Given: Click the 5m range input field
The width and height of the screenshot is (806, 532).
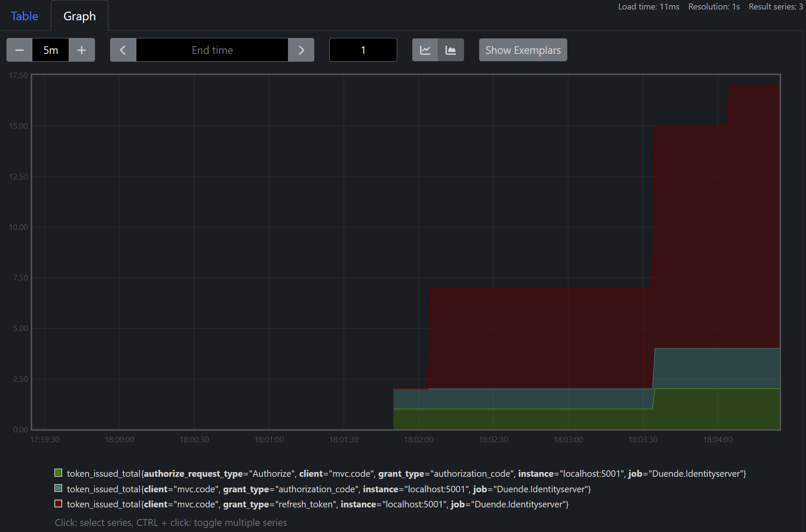Looking at the screenshot, I should pyautogui.click(x=51, y=50).
